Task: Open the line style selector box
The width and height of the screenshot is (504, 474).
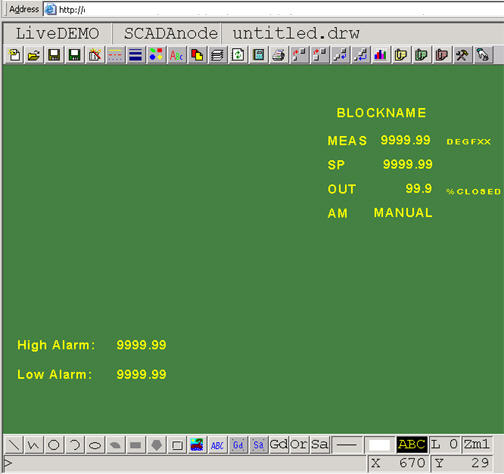Action: coord(347,445)
